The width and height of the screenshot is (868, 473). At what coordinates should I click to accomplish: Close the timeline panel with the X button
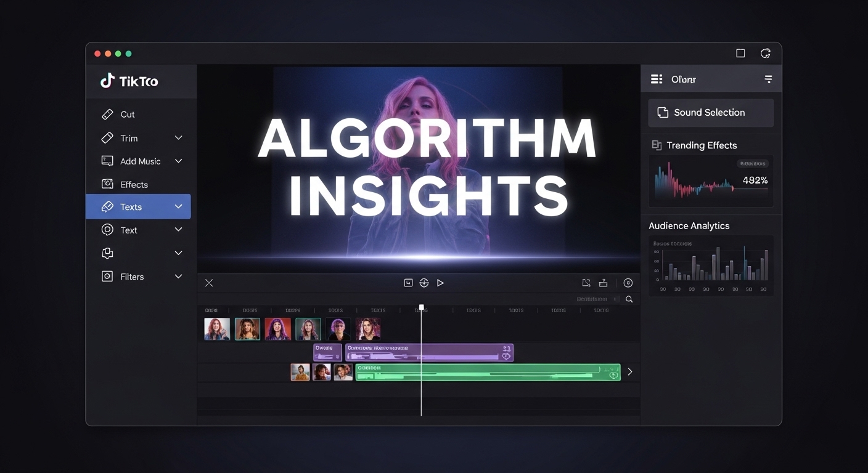pyautogui.click(x=209, y=283)
